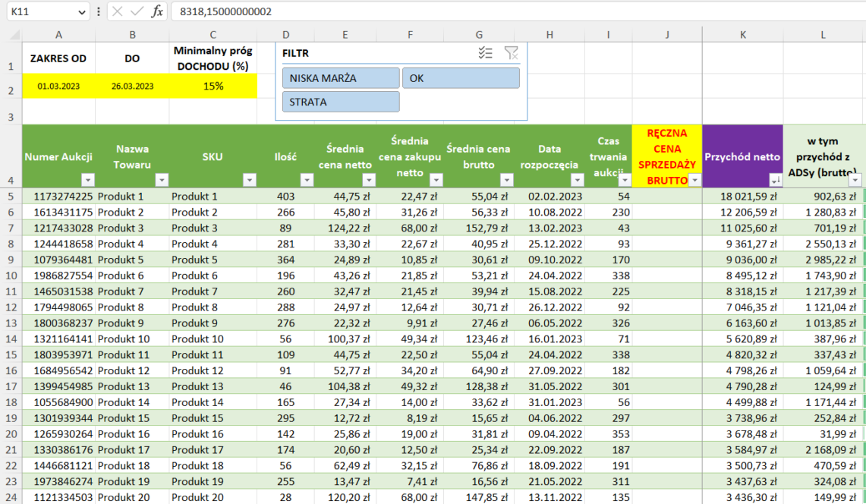Open the Name Box dropdown

tap(82, 11)
